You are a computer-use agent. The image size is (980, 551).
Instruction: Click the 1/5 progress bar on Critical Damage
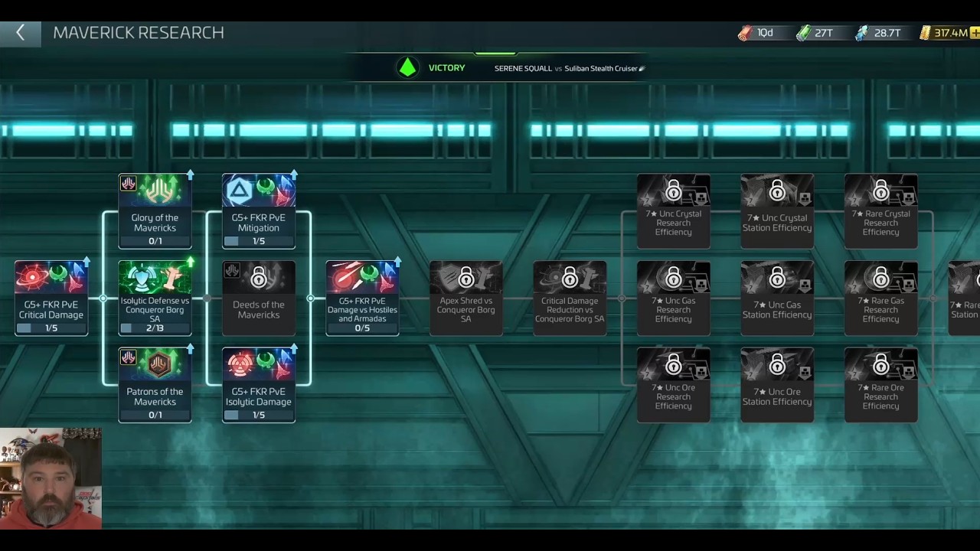(51, 328)
